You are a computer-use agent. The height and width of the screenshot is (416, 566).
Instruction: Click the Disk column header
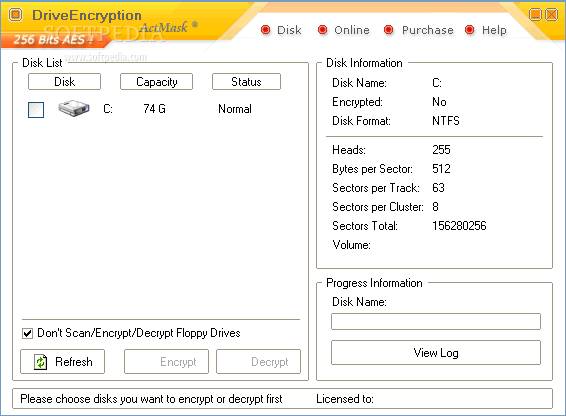point(64,82)
